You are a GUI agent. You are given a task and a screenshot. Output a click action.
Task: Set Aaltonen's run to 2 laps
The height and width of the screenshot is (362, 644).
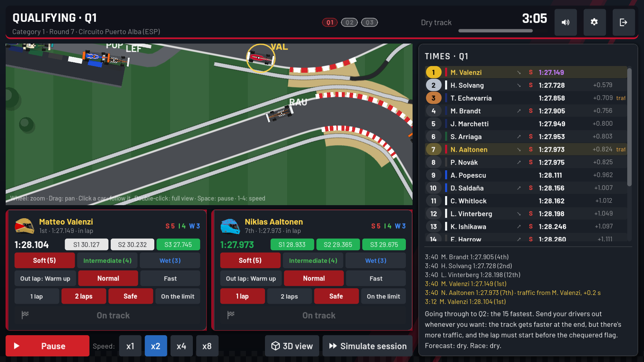289,296
